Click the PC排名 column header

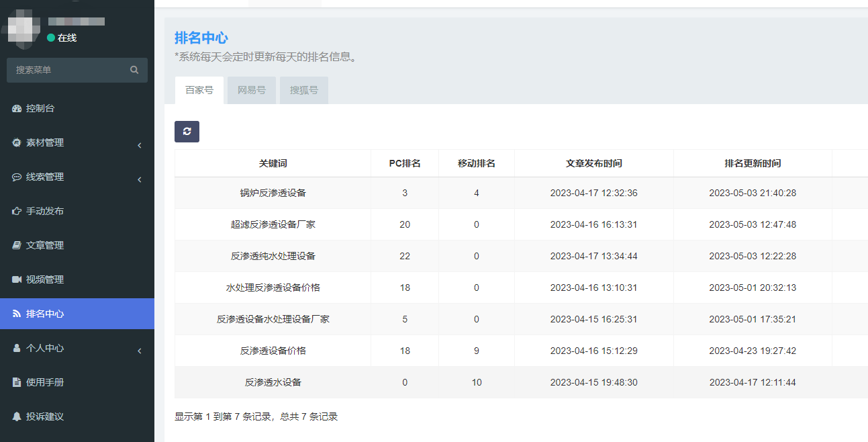point(405,163)
